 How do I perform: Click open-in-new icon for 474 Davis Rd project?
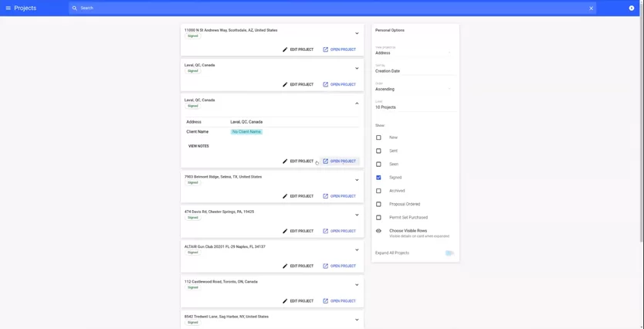(325, 231)
